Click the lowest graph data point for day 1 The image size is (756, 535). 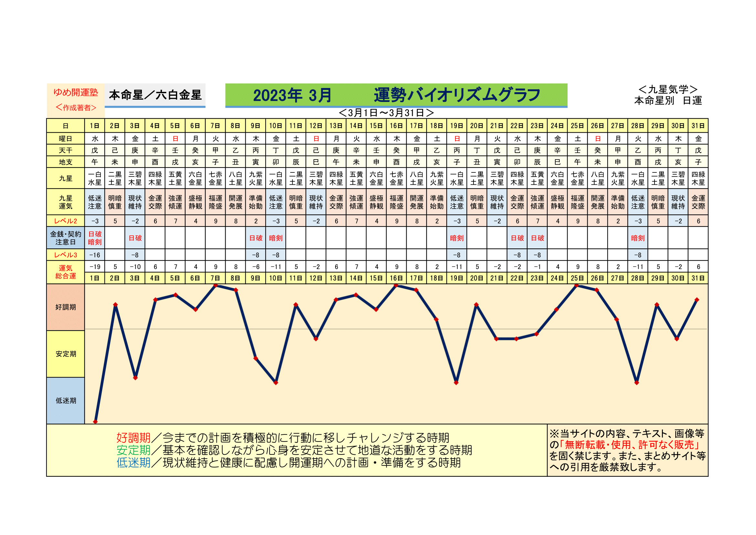pos(95,422)
